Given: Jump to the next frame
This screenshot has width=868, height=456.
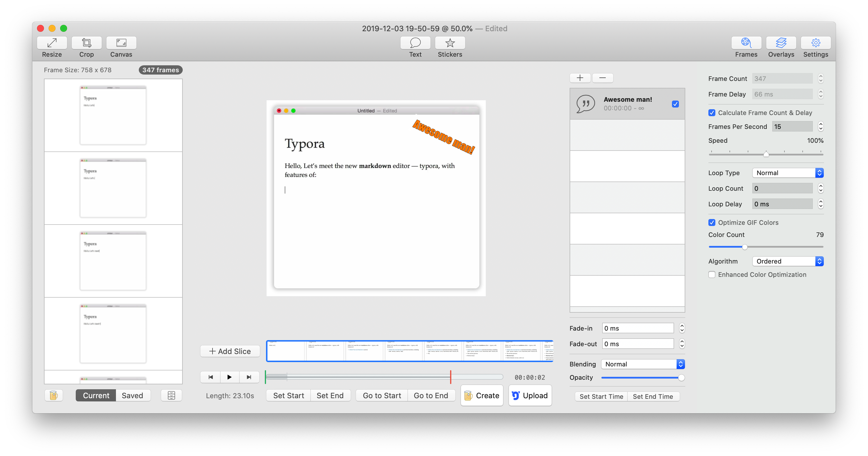Looking at the screenshot, I should click(249, 377).
